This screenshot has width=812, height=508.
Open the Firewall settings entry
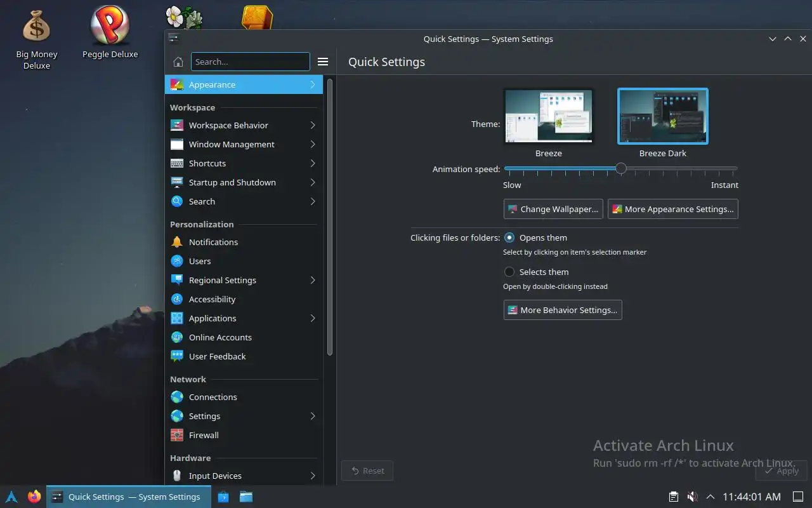[x=244, y=435]
